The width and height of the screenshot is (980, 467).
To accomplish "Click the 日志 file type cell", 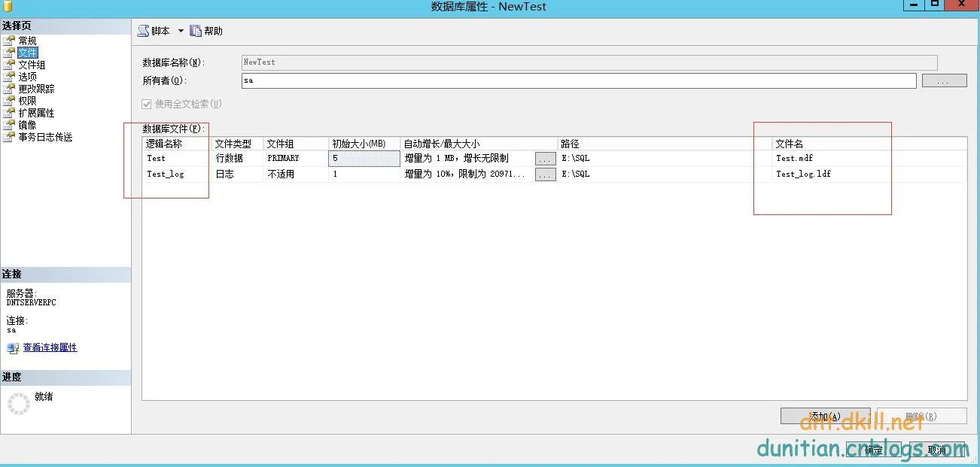I will [x=238, y=174].
